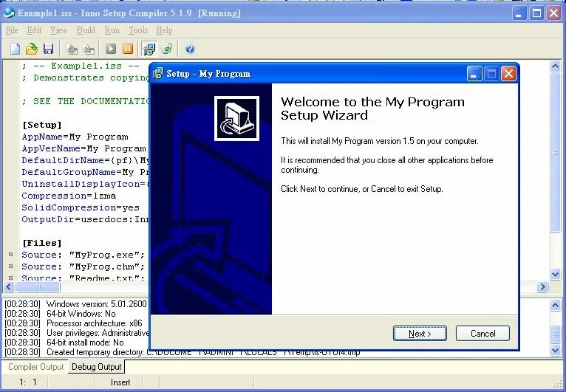Click the editor horizontal scrollbar thumb
Viewport: 566px width, 392px height.
tap(38, 287)
